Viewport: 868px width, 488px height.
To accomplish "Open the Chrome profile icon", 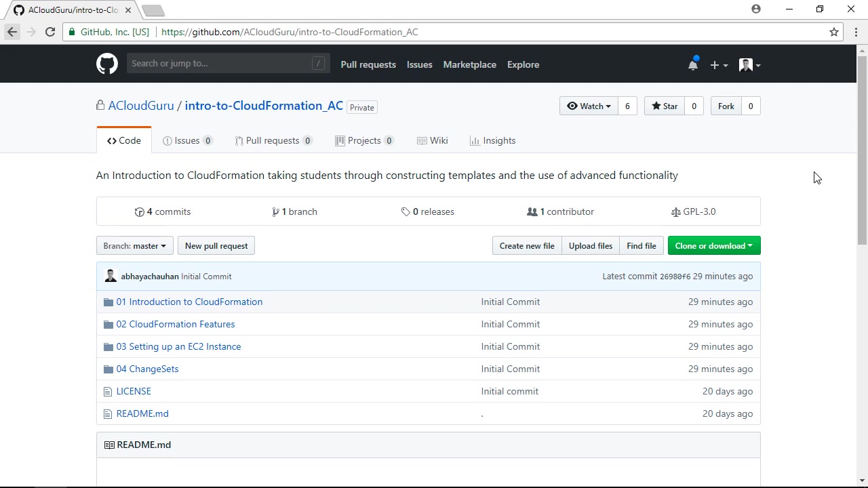I will coord(756,9).
